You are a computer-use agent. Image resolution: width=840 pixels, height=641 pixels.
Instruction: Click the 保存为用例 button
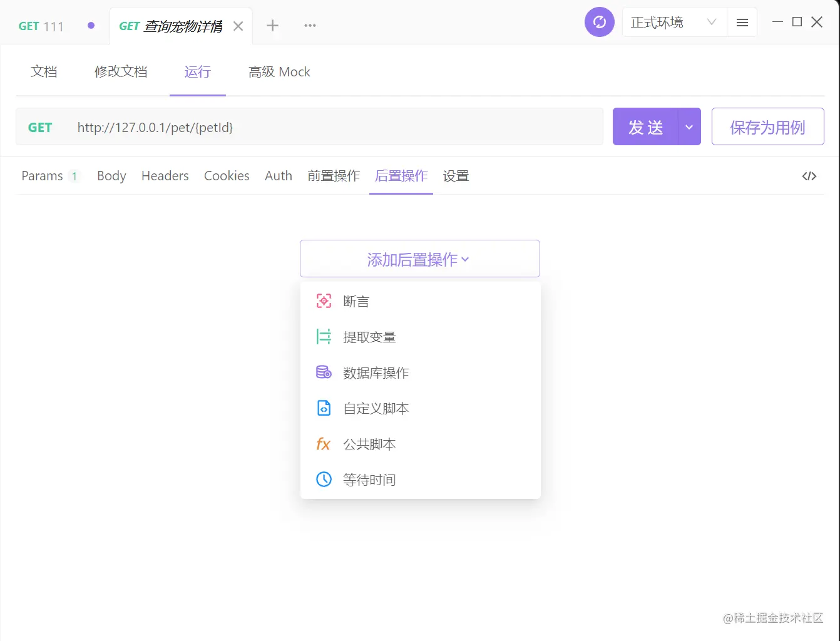tap(767, 127)
